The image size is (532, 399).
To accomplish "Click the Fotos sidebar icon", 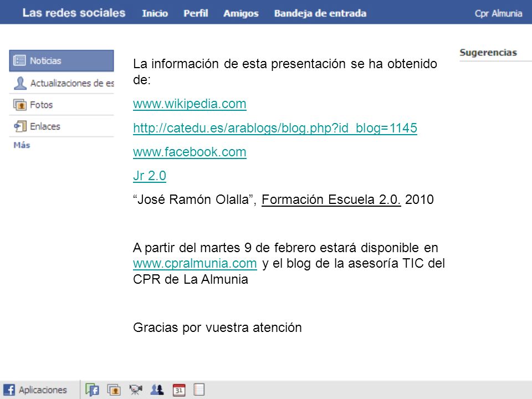I will point(20,105).
